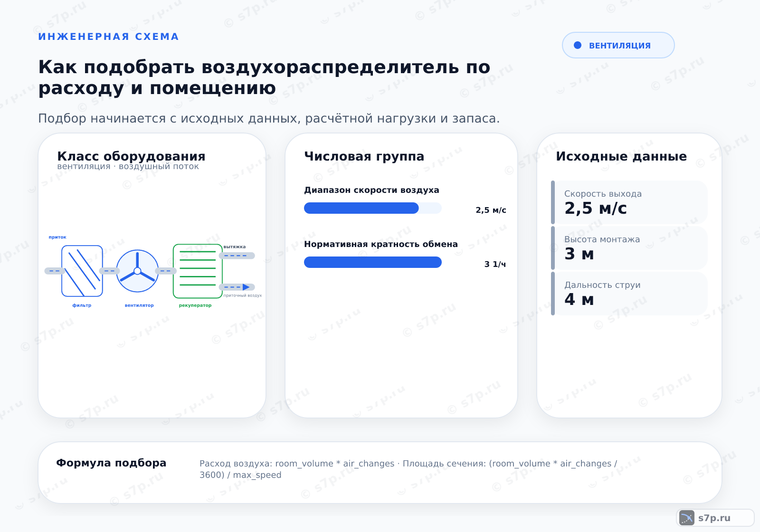Click the fan (вентилятор) icon
The height and width of the screenshot is (532, 760).
pos(137,271)
